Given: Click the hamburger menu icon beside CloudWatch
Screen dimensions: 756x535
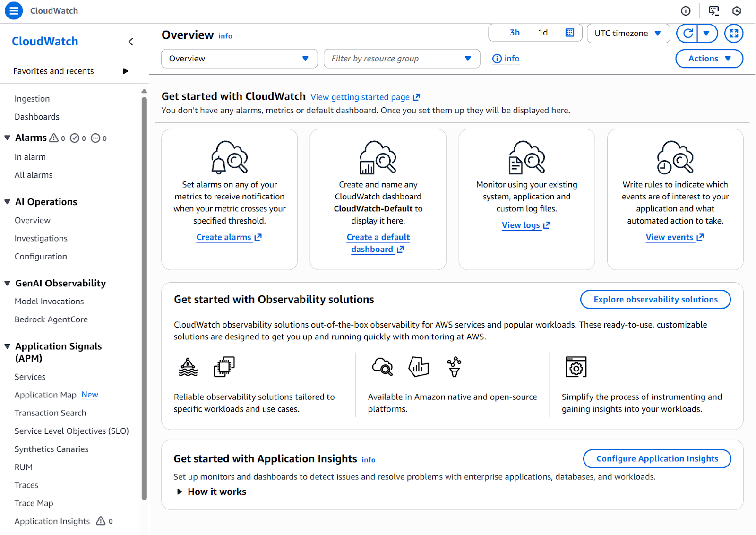Looking at the screenshot, I should 13,10.
